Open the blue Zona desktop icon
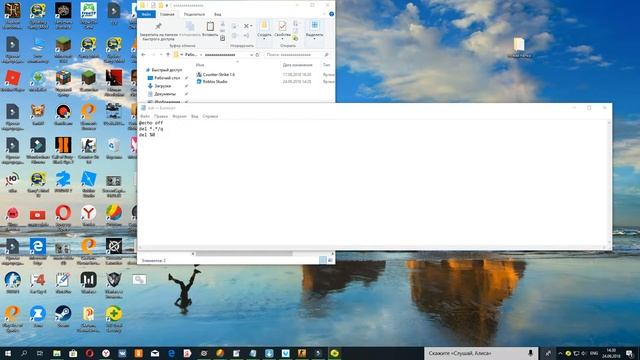Viewport: 640px width, 360px height. click(x=38, y=313)
